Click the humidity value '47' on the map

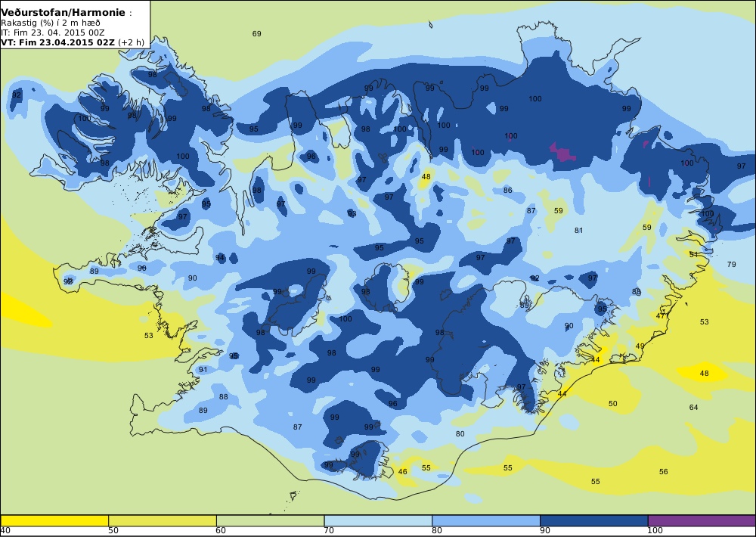661,316
